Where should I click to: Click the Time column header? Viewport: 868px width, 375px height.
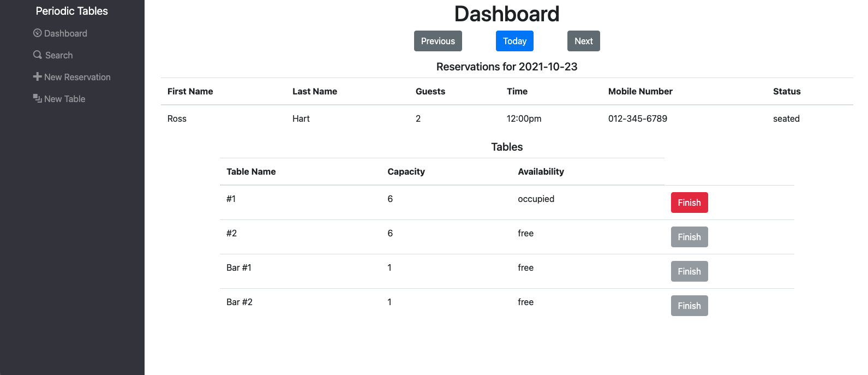[517, 91]
